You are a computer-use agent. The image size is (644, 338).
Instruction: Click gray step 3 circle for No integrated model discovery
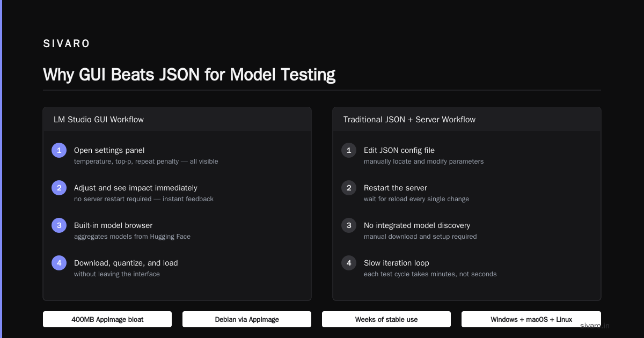pos(349,225)
